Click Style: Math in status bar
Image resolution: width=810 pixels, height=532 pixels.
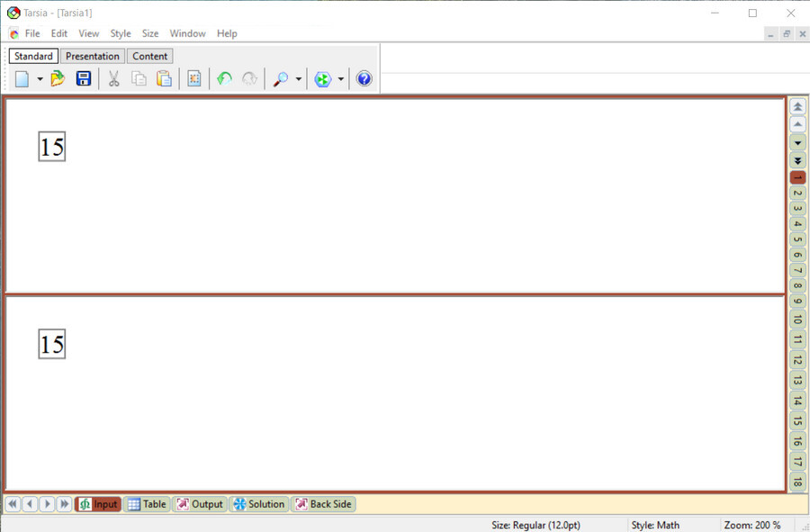655,526
